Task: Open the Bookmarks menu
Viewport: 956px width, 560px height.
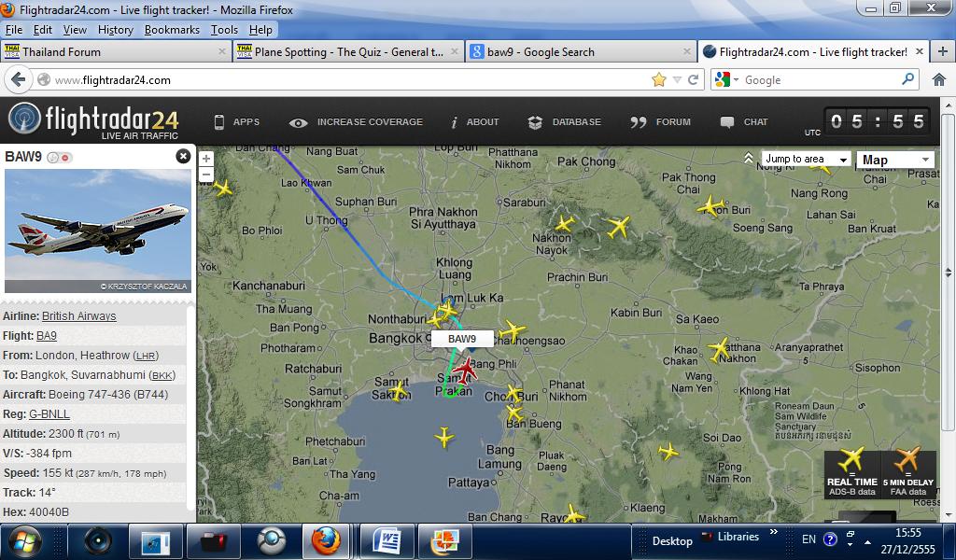Action: (172, 30)
